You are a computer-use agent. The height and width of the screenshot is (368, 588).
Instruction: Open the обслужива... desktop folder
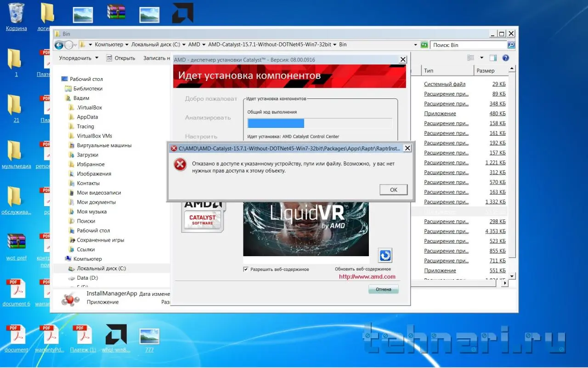click(15, 197)
